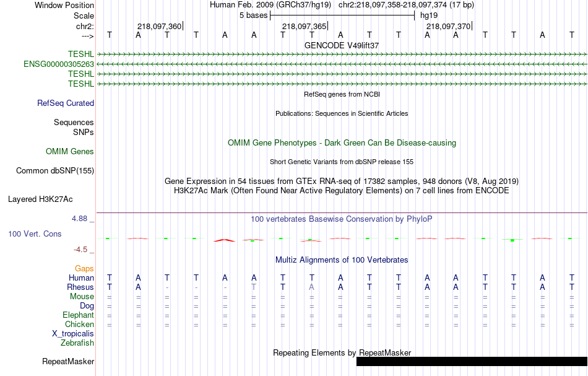Click the TESHL label directly above ENSG00000305263

(x=81, y=55)
